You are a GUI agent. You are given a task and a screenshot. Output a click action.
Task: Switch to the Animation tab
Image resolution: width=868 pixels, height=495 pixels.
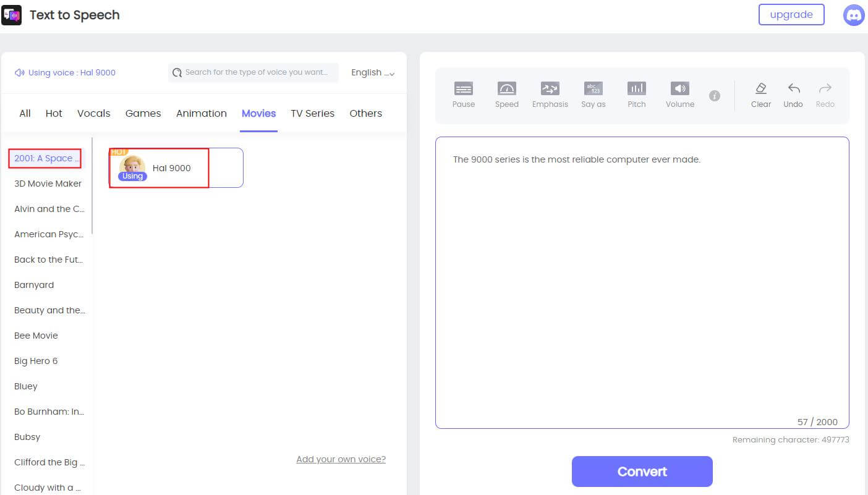(202, 113)
